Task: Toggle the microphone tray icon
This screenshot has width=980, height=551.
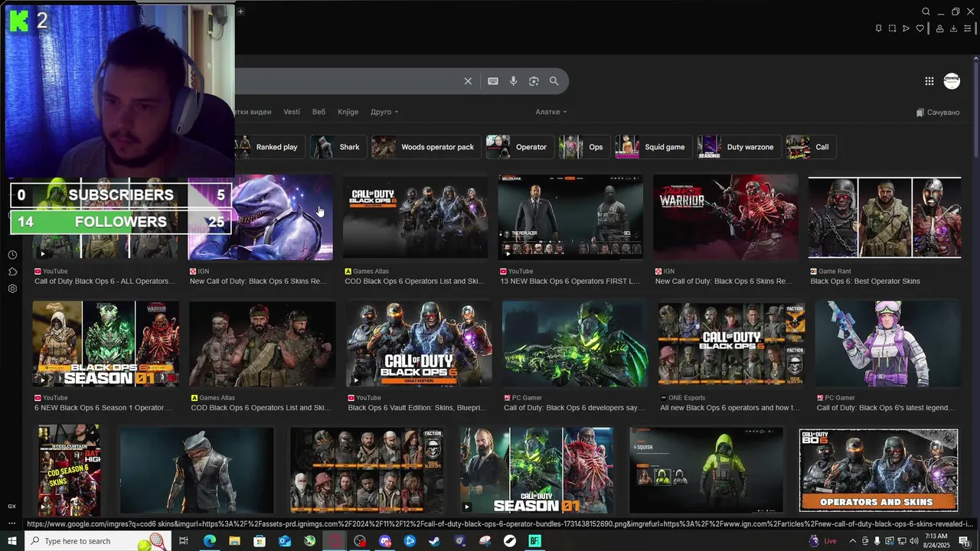Action: pyautogui.click(x=877, y=541)
